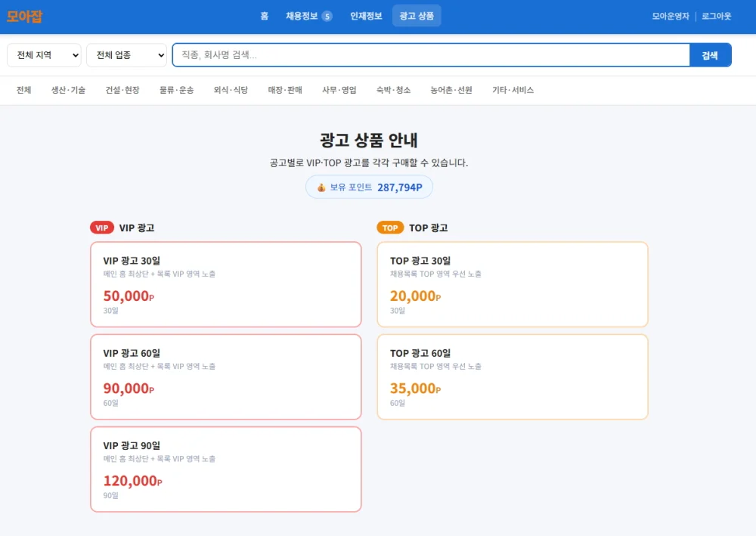Screen dimensions: 756x536
Task: Select the 광고 상품 nav tab
Action: click(x=417, y=16)
